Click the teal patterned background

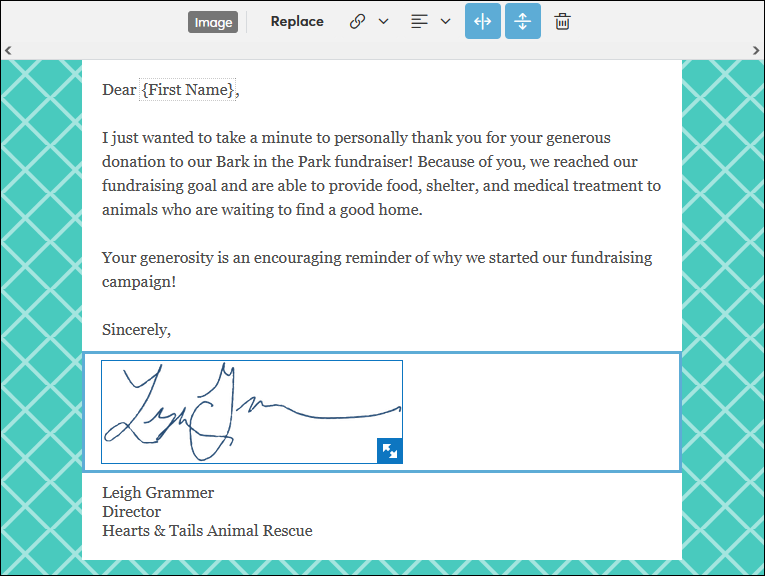(x=40, y=300)
